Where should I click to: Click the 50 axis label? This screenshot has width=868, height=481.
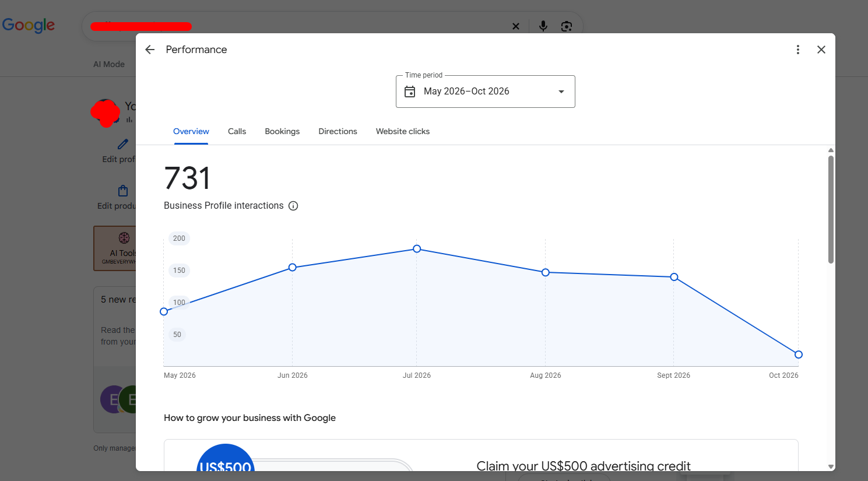[x=177, y=335]
